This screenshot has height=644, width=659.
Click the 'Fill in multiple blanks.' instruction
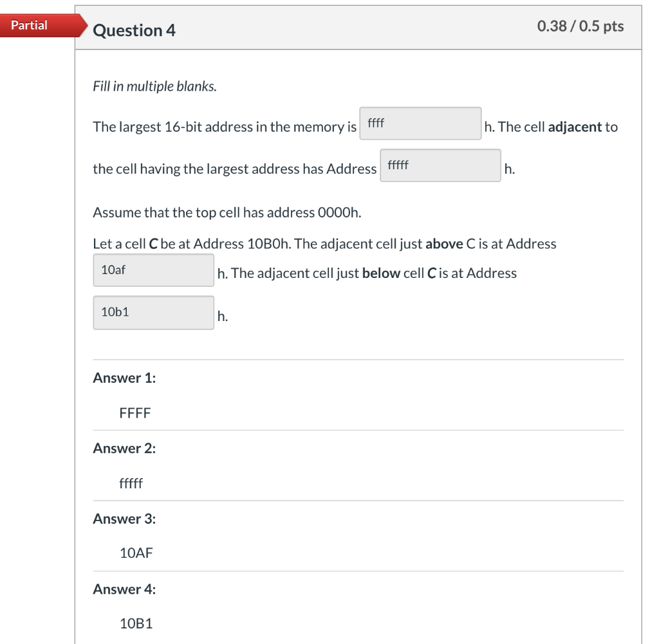coord(154,86)
